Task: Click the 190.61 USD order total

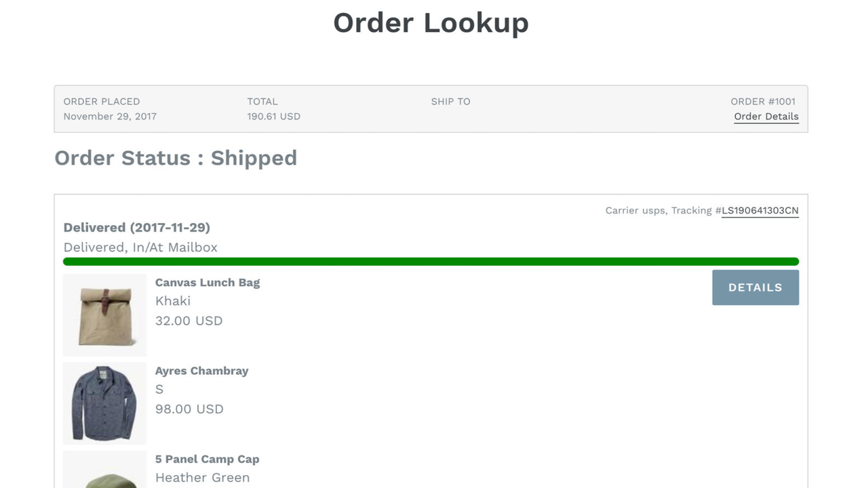Action: click(273, 116)
